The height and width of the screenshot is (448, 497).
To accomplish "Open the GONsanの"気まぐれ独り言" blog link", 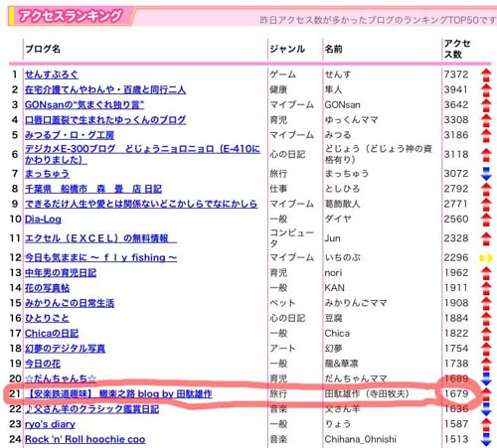I will [84, 105].
